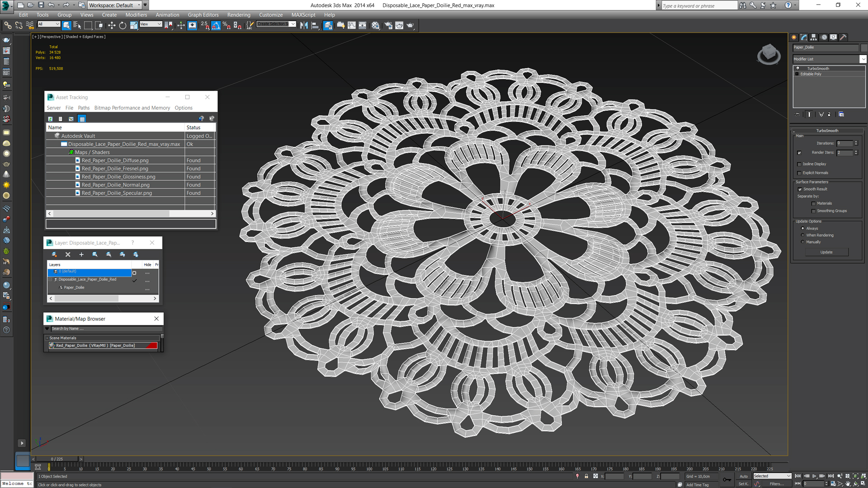Image resolution: width=868 pixels, height=488 pixels.
Task: Select Red_Paper_Doilie_Normal.png in asset list
Action: (x=115, y=185)
